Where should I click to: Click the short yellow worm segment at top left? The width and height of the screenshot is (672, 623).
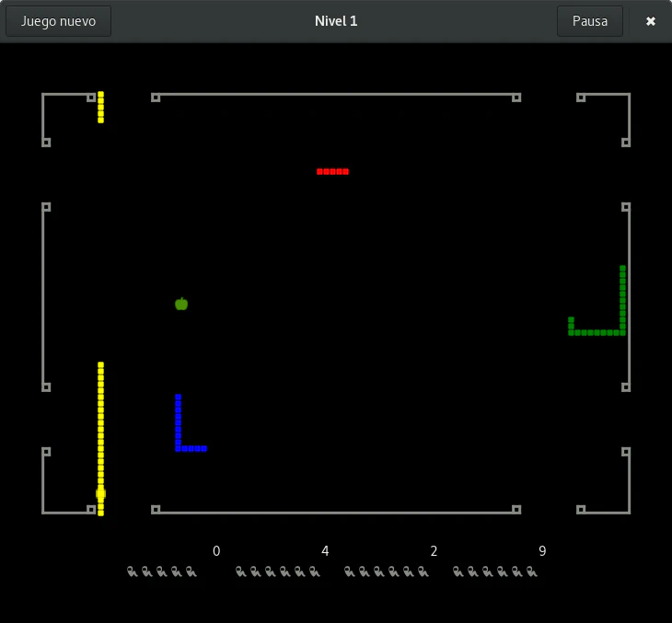click(x=100, y=107)
